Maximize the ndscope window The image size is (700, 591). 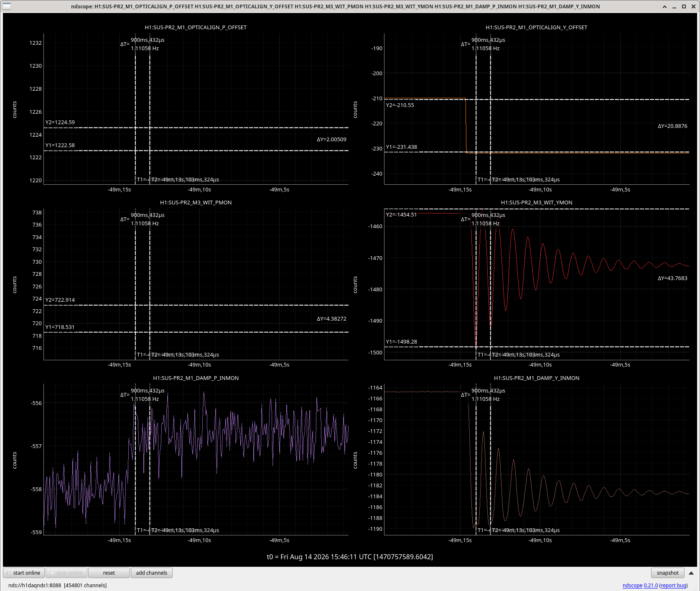(684, 6)
